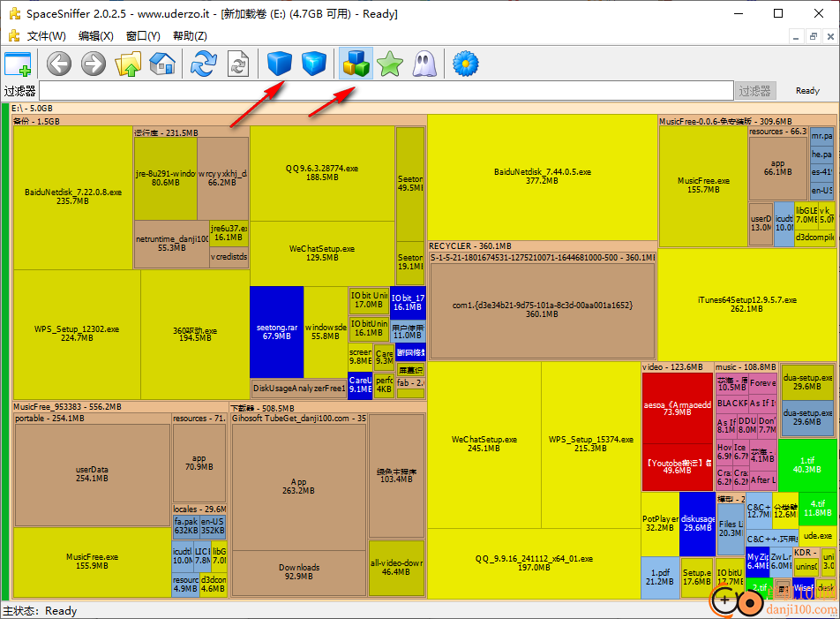Select the blue diskusage 29.6MB block
Viewport: 840px width, 619px height.
[697, 524]
